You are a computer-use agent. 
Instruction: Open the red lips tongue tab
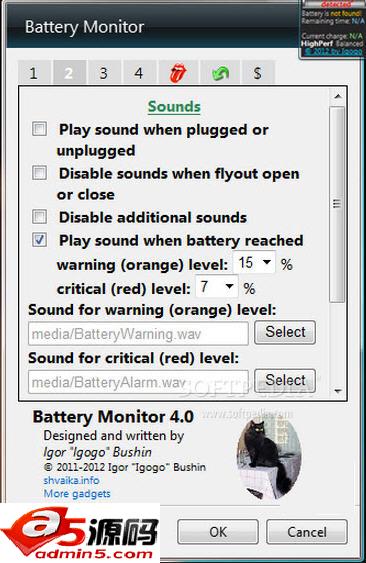click(178, 73)
